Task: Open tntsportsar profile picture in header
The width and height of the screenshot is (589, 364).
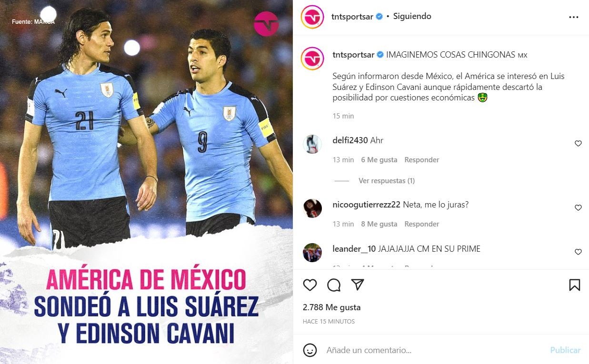Action: click(312, 17)
